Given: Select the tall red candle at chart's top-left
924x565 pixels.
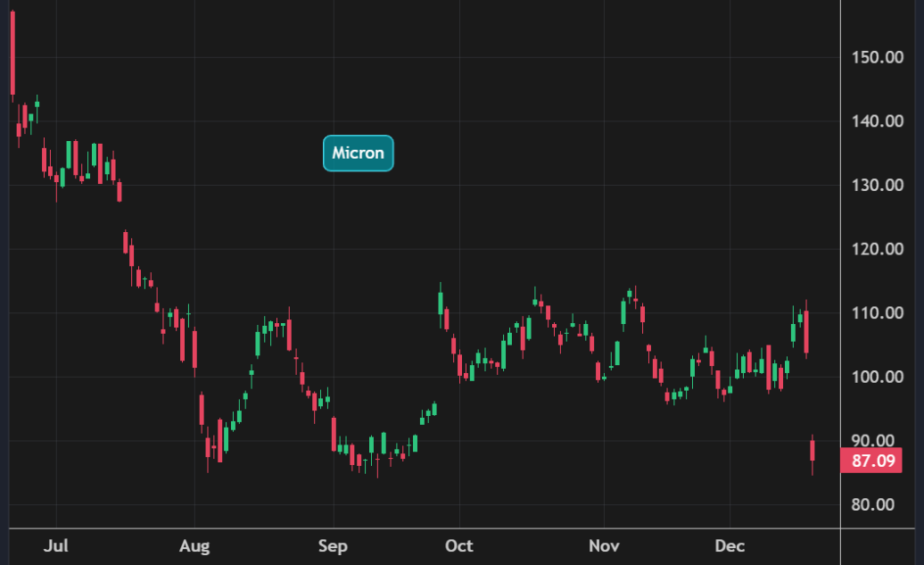Looking at the screenshot, I should [12, 54].
